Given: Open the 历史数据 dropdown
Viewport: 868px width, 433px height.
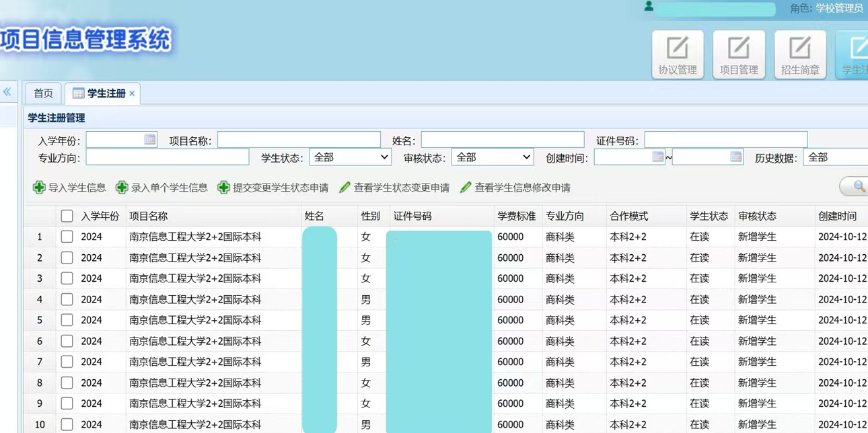Looking at the screenshot, I should [x=836, y=157].
